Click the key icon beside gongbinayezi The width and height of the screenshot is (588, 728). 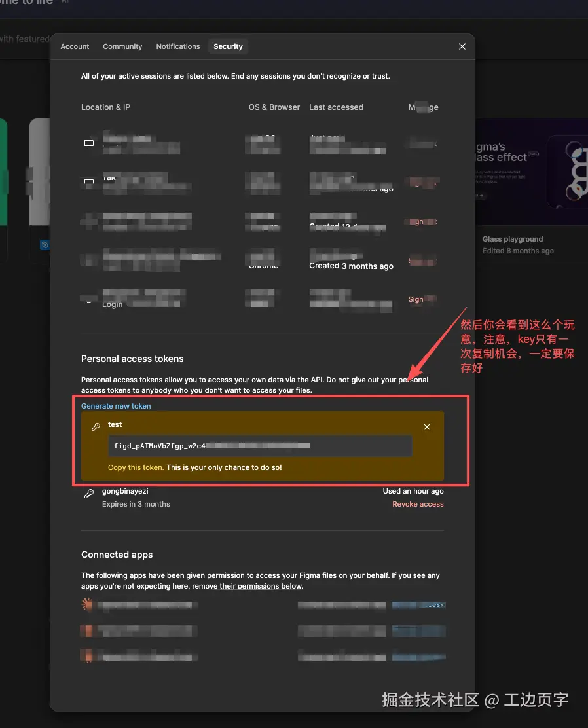(x=88, y=494)
